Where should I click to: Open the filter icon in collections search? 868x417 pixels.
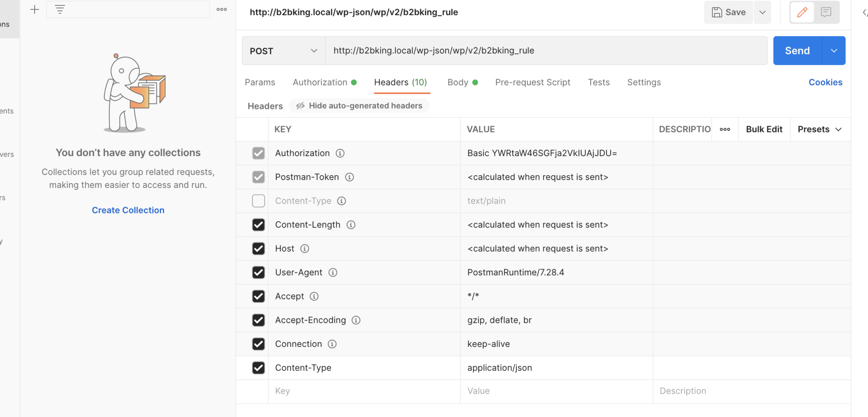click(x=60, y=9)
